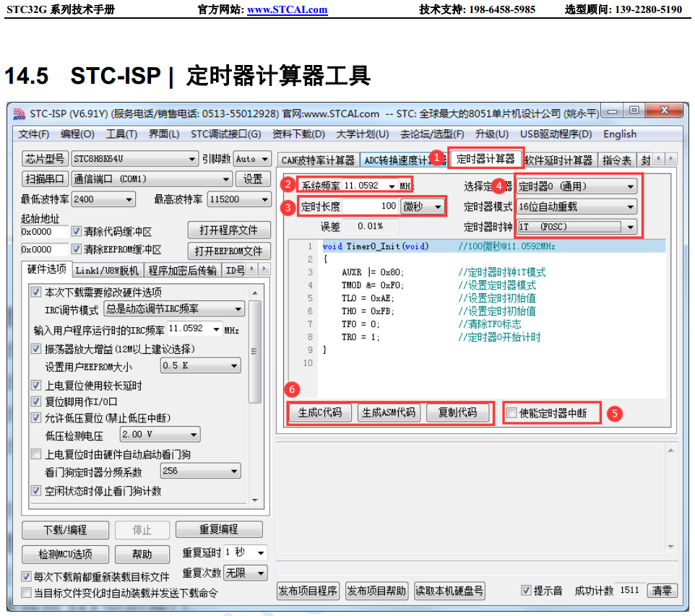Open the 文件(F) menu
This screenshot has height=616, width=695.
34,134
